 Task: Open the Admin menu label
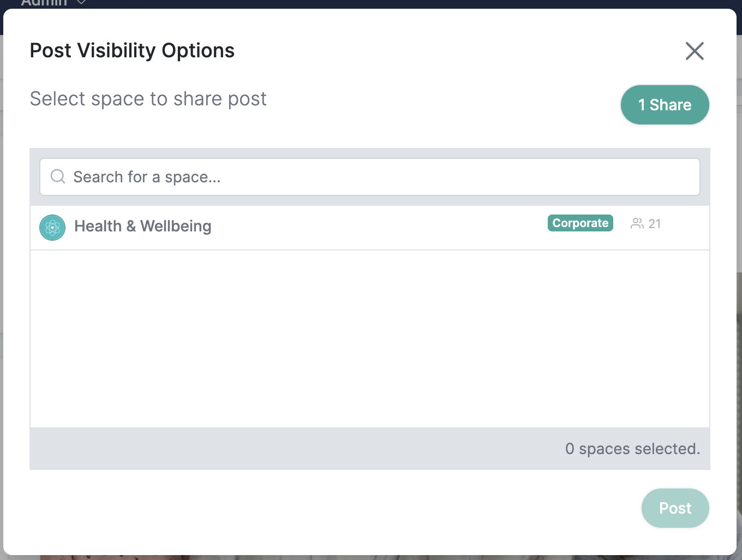coord(44,3)
